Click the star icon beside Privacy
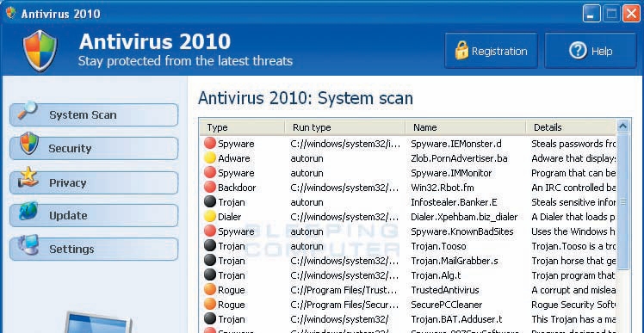 (28, 177)
